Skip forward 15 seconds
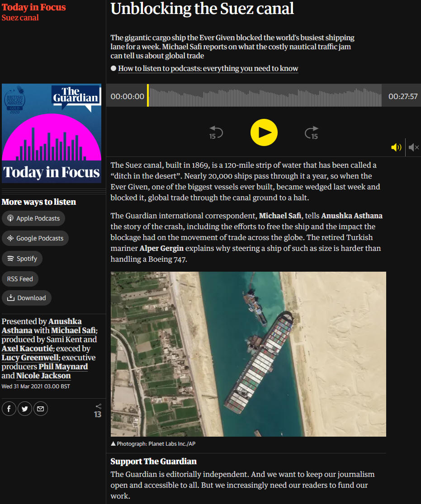421x504 pixels. pos(311,132)
